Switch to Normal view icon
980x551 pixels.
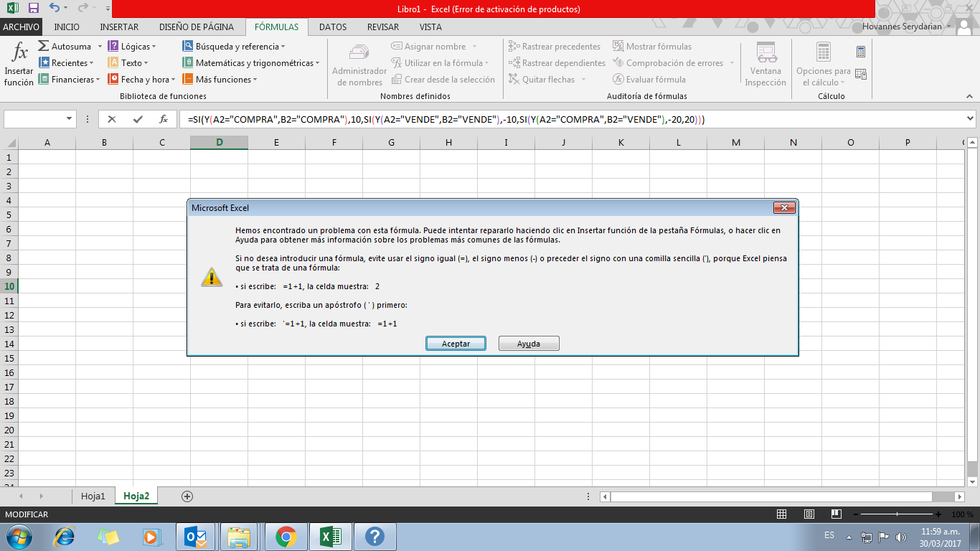[782, 514]
